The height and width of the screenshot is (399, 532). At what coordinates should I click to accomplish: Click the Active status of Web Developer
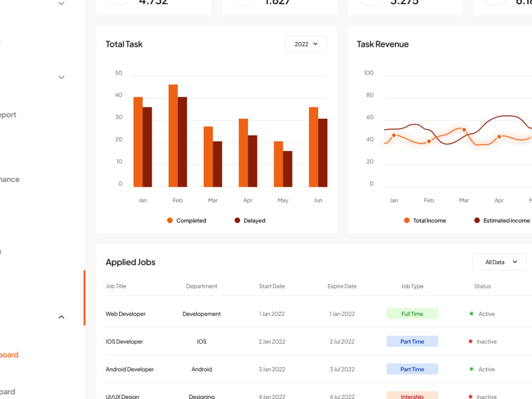coord(482,314)
